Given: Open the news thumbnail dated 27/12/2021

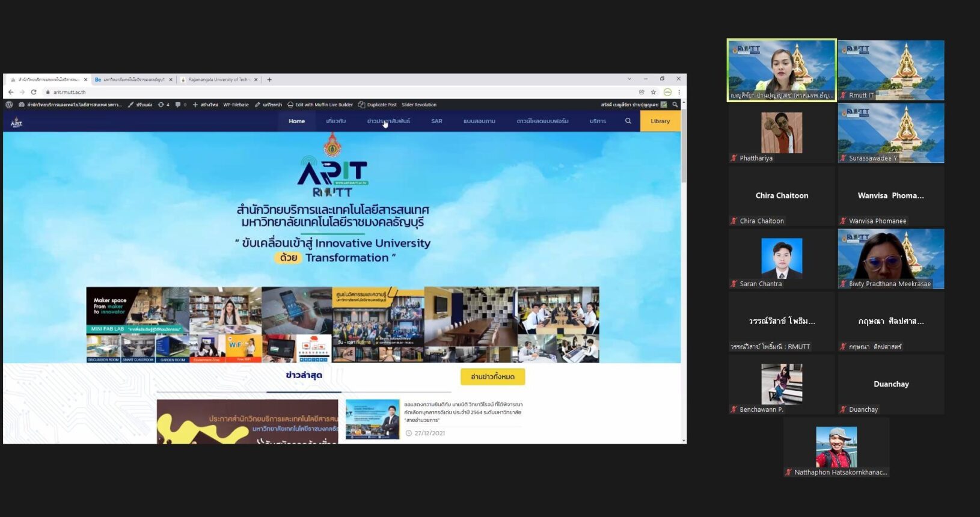Looking at the screenshot, I should (373, 420).
